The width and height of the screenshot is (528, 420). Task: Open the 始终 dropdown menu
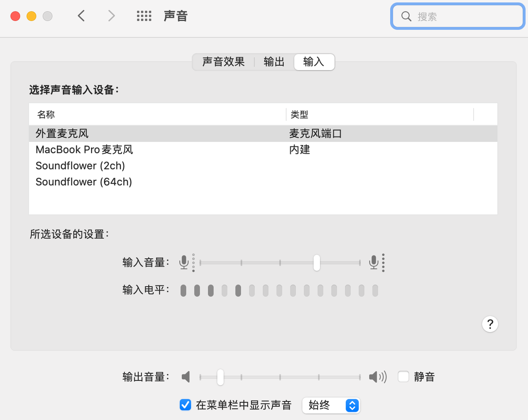coord(331,405)
